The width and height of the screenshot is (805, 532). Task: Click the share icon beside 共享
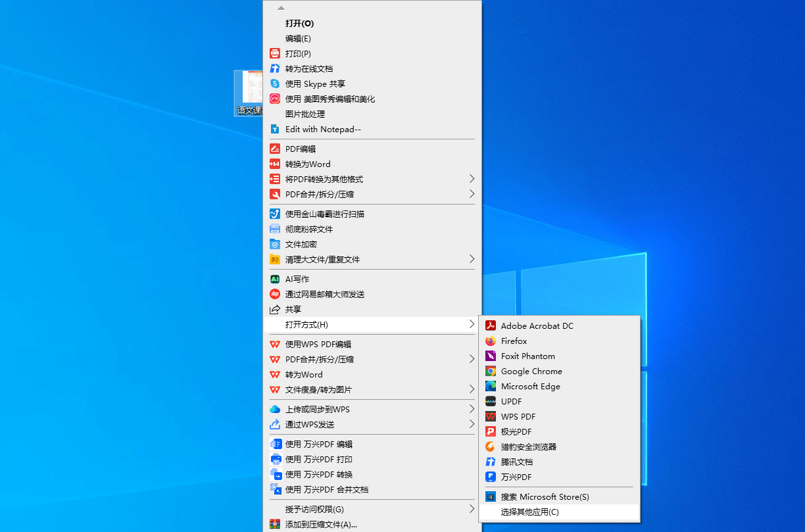(x=275, y=310)
